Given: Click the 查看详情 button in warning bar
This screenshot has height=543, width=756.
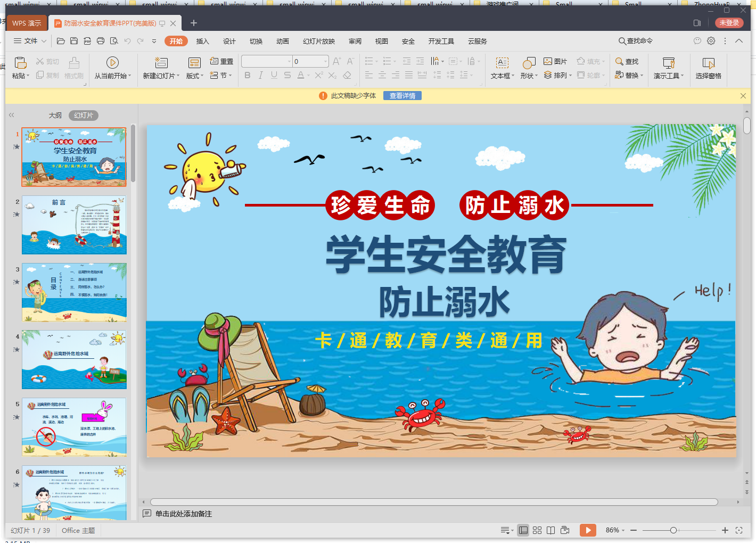Looking at the screenshot, I should [402, 95].
